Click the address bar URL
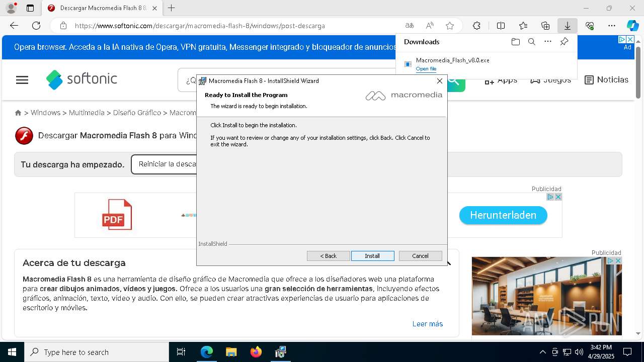Screen dimensions: 644x362 [x=200, y=26]
